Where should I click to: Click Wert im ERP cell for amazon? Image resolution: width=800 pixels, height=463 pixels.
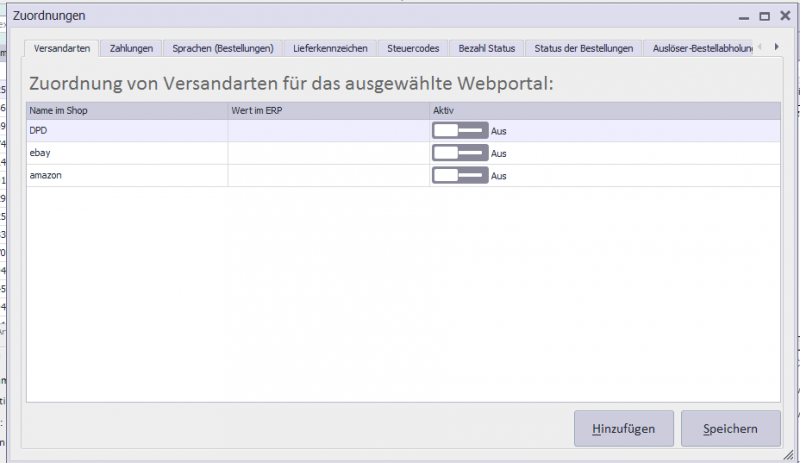click(328, 175)
